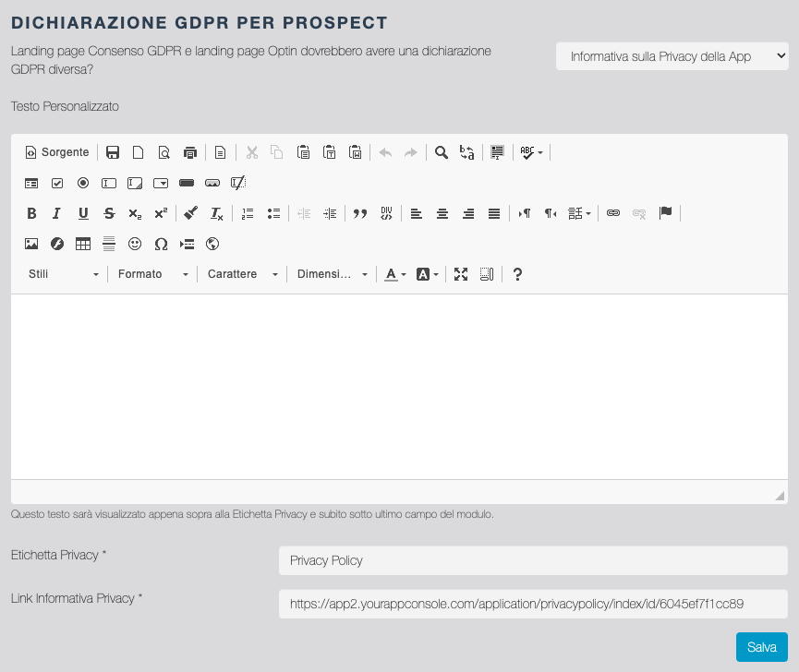Insert an image with the image icon

pos(31,244)
